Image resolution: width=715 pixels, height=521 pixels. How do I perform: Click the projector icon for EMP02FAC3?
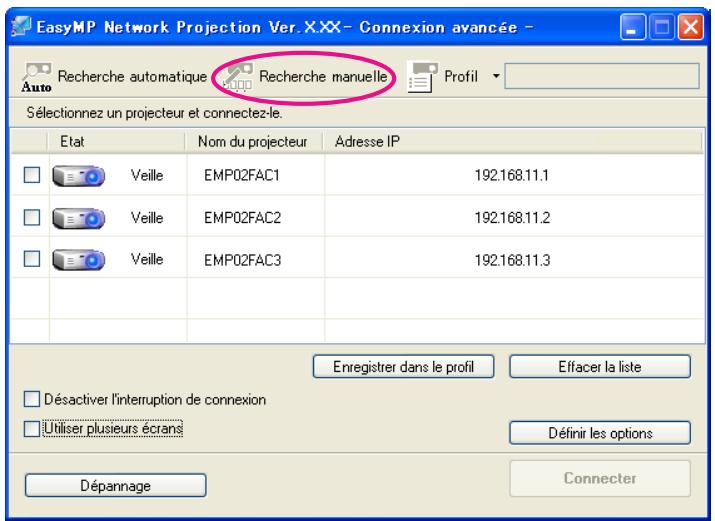click(78, 259)
